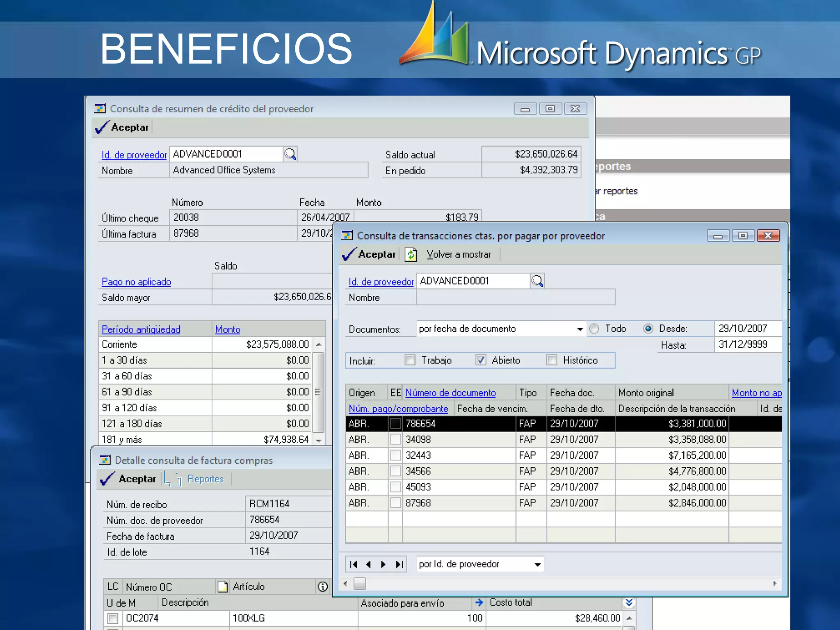Select the 181 y más aging row

[x=205, y=439]
